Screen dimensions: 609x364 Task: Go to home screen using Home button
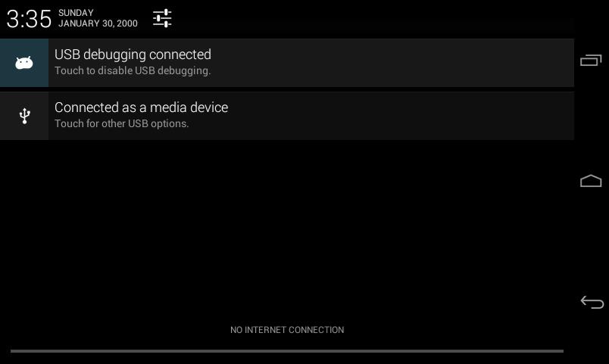[x=591, y=181]
